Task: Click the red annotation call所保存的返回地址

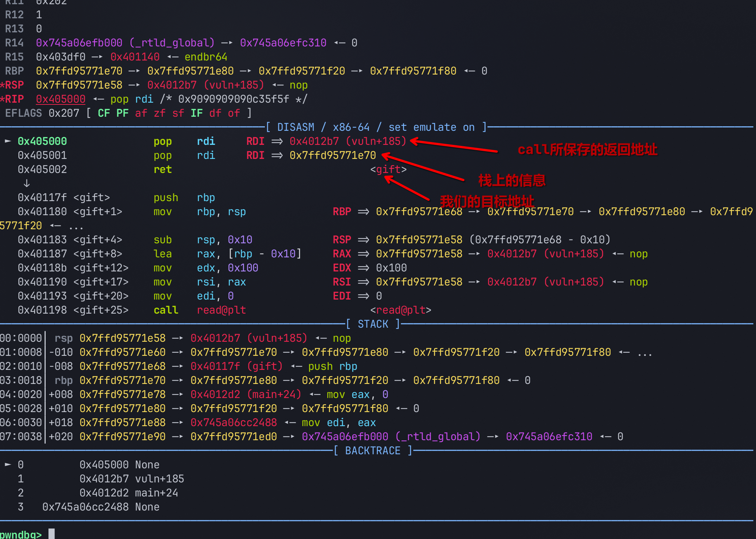Action: [x=587, y=149]
